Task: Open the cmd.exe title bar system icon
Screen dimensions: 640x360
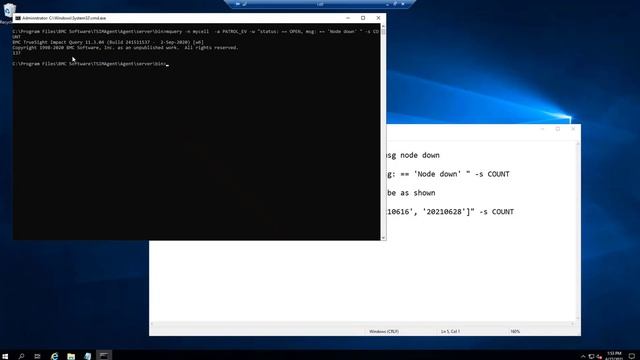Action: point(18,18)
